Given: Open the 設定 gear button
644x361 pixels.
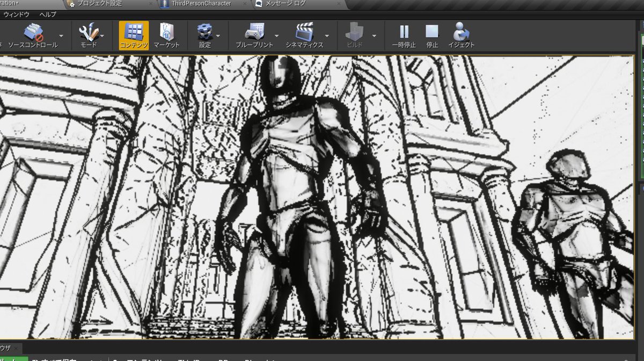Looking at the screenshot, I should pos(205,35).
